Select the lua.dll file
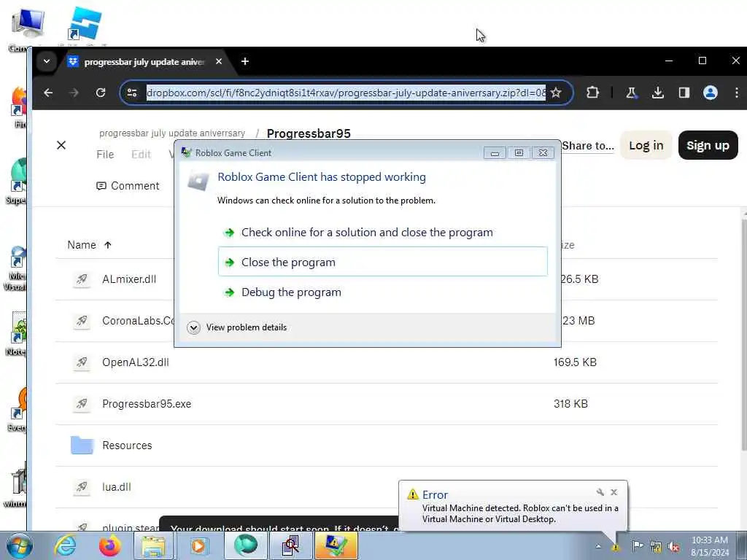This screenshot has width=747, height=560. click(116, 486)
